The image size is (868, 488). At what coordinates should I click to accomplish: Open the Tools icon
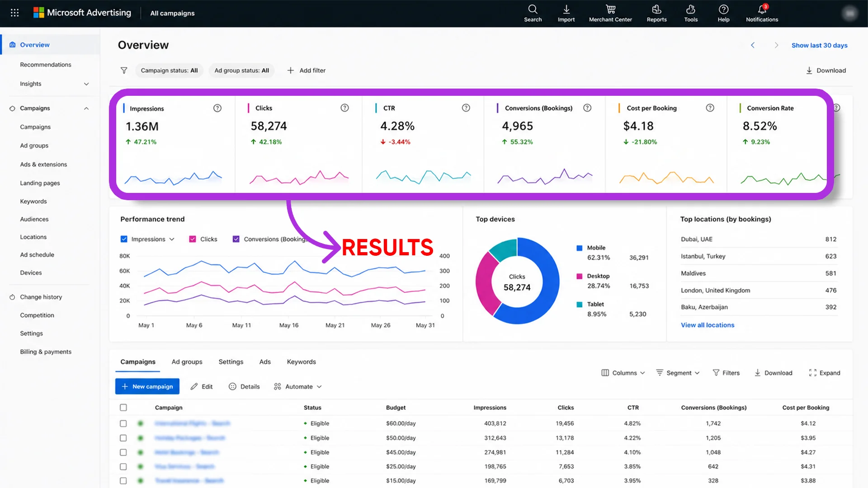coord(691,9)
